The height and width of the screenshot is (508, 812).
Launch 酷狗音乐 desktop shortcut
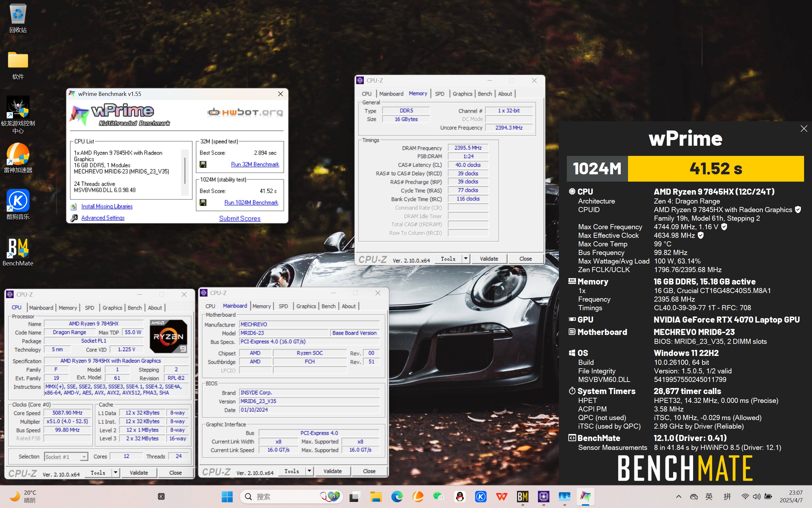pyautogui.click(x=18, y=204)
